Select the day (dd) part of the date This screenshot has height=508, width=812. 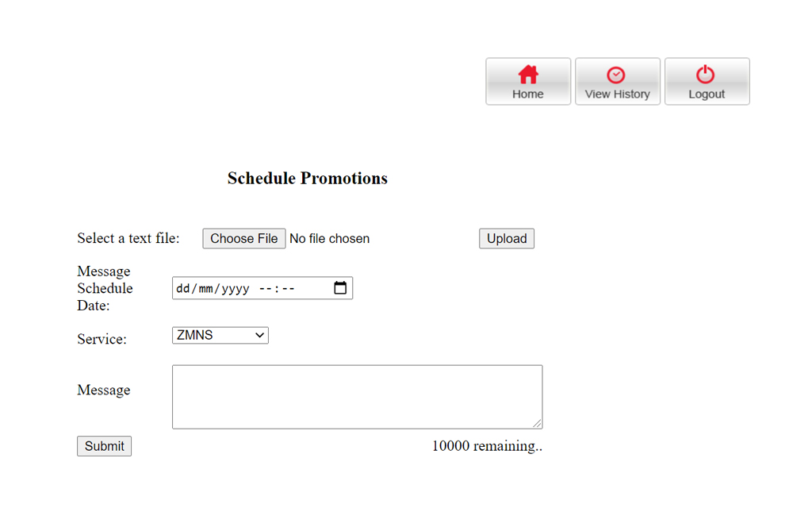182,289
